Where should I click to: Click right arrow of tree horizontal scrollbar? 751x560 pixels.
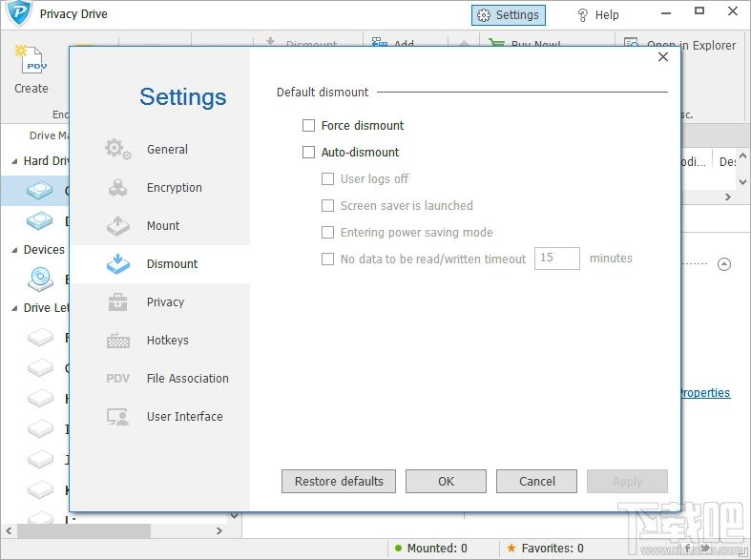[x=219, y=530]
